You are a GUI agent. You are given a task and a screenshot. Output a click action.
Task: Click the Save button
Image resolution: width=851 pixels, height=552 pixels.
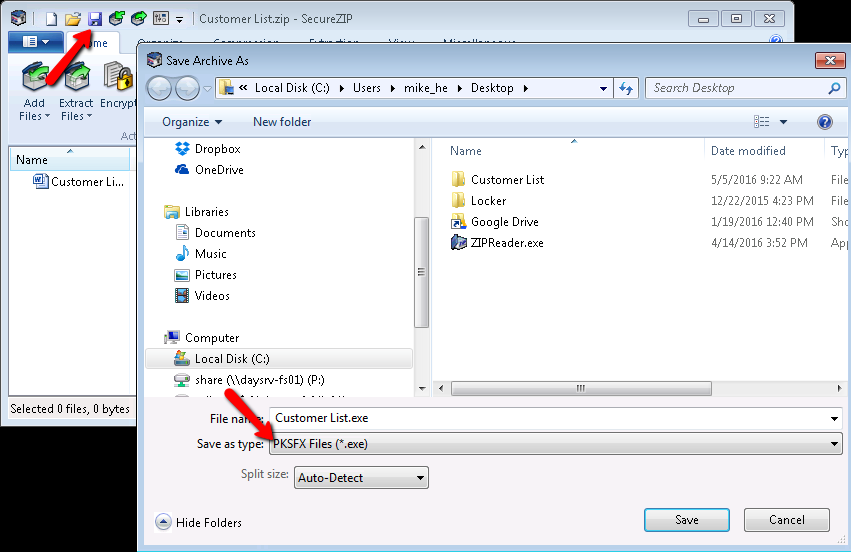(686, 520)
